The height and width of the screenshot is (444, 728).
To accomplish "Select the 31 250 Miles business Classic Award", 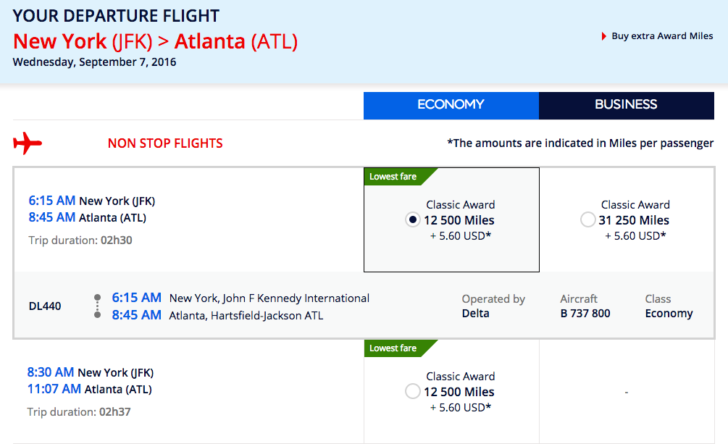I will pos(588,220).
